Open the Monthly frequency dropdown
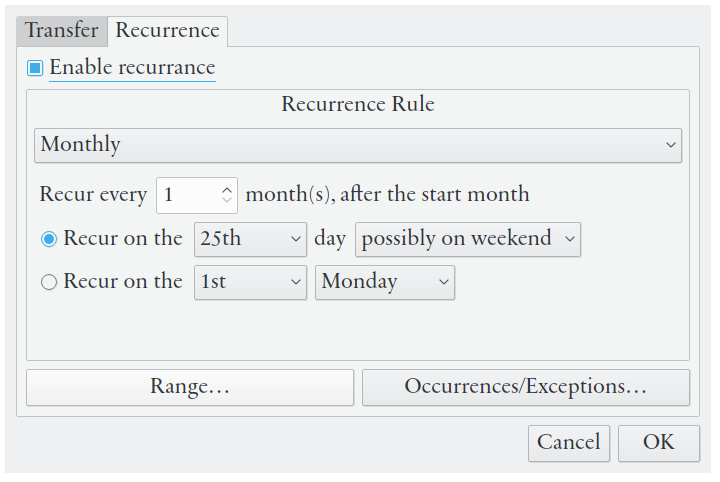The width and height of the screenshot is (720, 482). [x=357, y=145]
